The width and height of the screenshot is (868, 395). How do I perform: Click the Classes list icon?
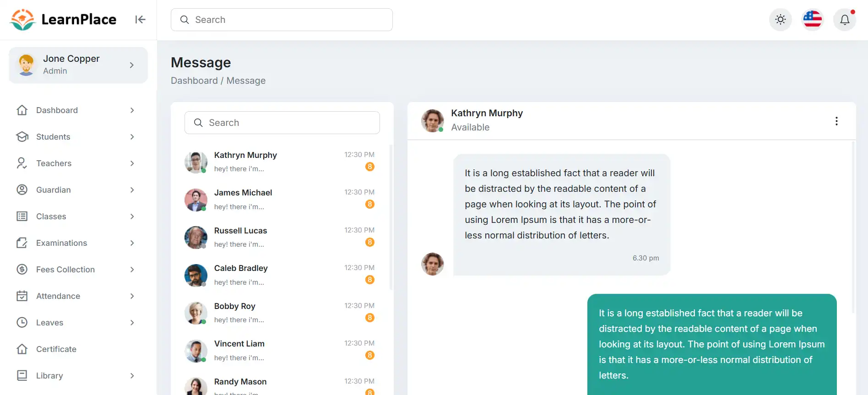(x=22, y=216)
